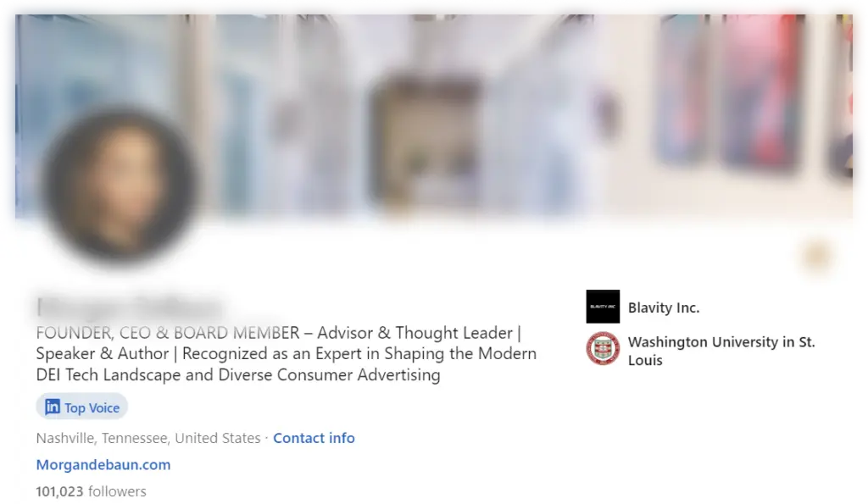Viewport: 868px width, 504px height.
Task: Open Washington University in St. Louis text
Action: [x=721, y=351]
